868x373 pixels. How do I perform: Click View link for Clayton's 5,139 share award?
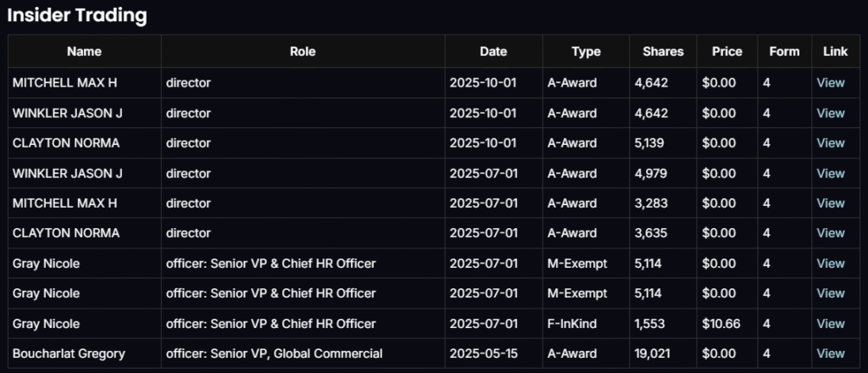[x=830, y=143]
